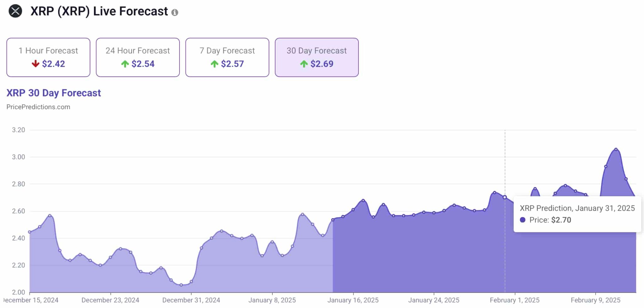
Task: Click the XRP 30 Day Forecast heading
Action: click(x=54, y=93)
